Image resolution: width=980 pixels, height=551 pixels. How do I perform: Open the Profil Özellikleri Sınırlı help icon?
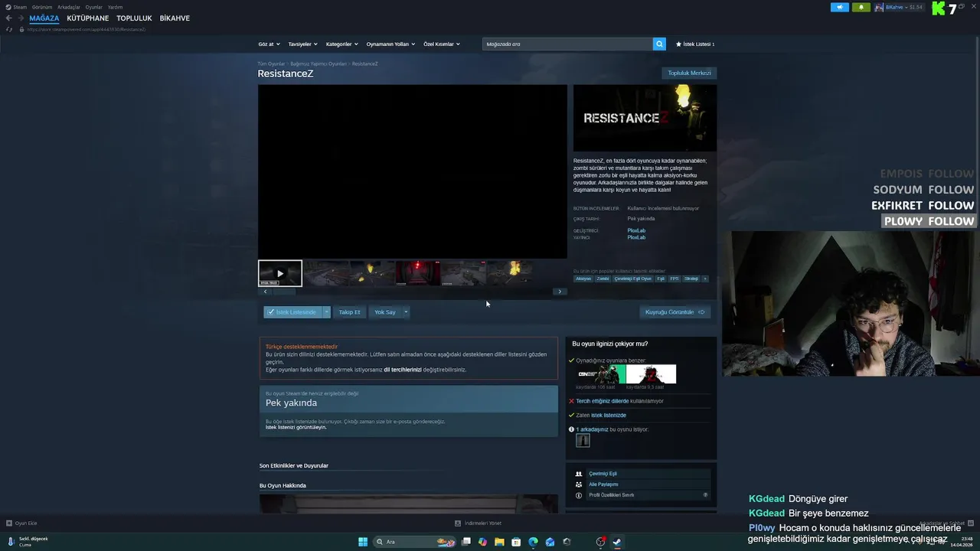(706, 495)
